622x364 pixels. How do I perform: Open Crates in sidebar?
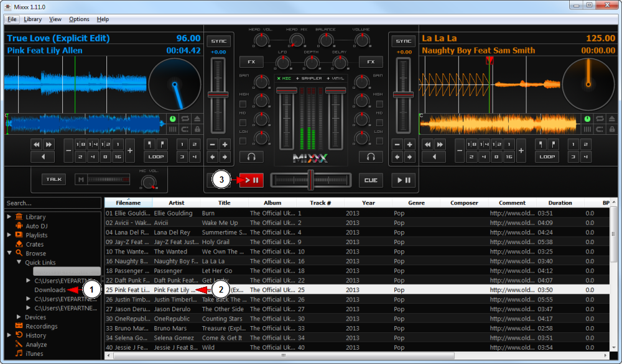pyautogui.click(x=34, y=244)
